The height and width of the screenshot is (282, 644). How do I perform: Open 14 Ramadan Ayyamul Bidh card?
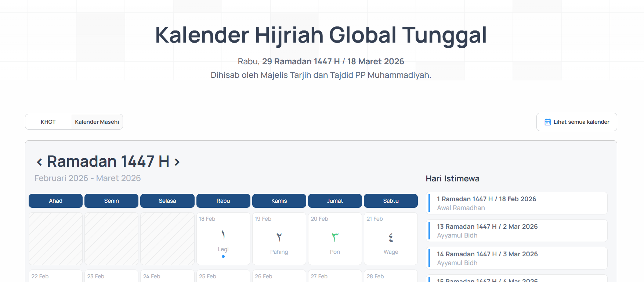517,258
